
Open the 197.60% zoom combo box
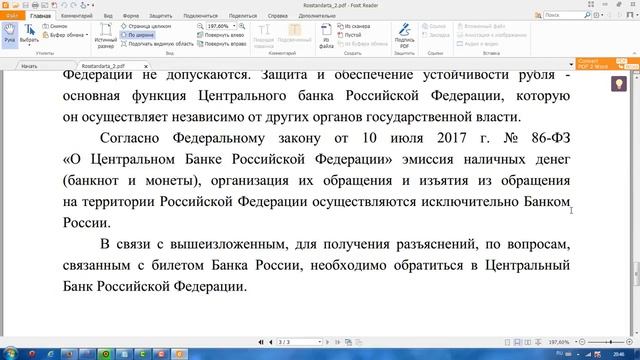click(x=221, y=26)
